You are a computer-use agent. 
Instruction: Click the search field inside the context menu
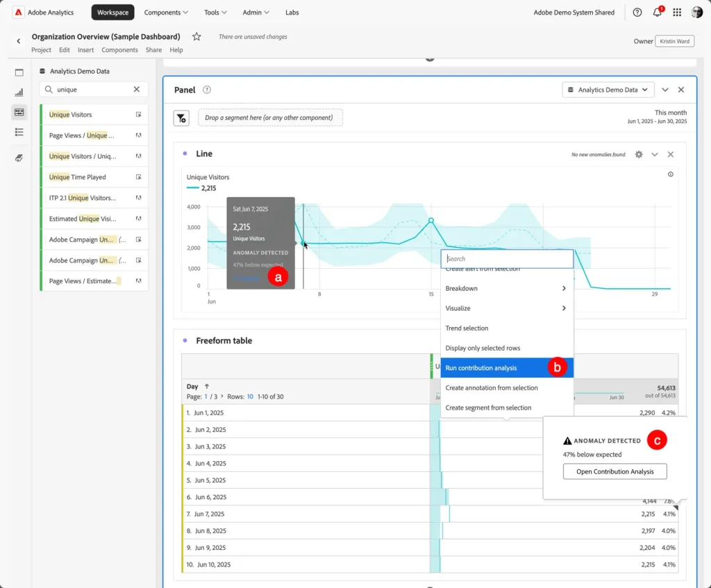[x=507, y=258]
